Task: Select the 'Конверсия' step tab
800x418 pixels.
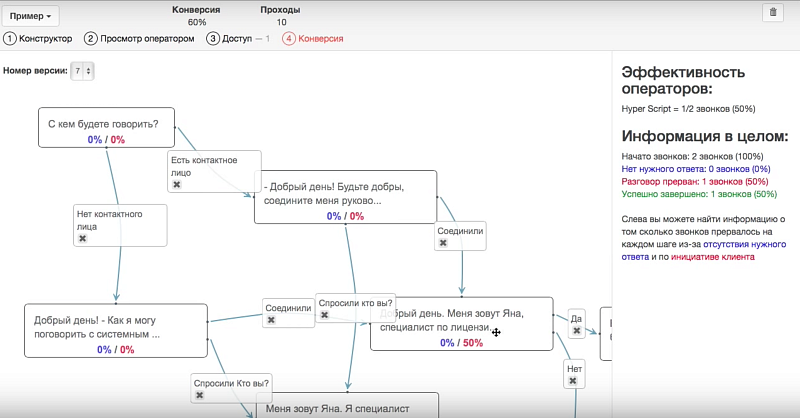Action: [314, 39]
